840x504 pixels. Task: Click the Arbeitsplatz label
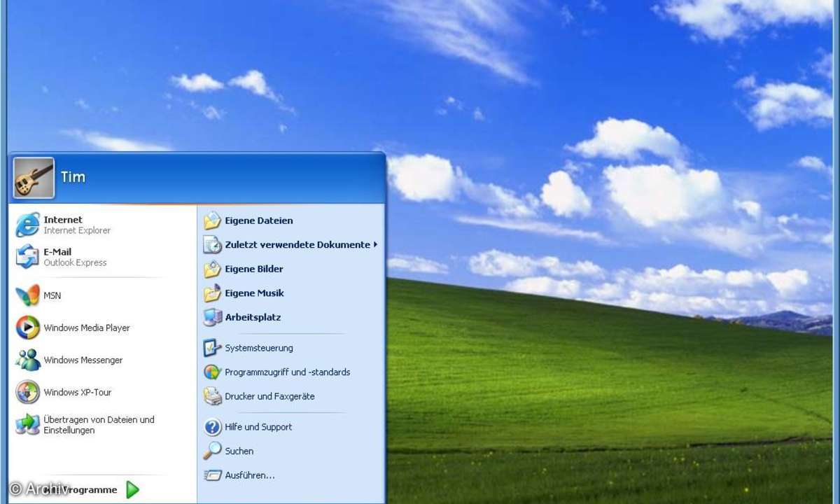pyautogui.click(x=253, y=317)
